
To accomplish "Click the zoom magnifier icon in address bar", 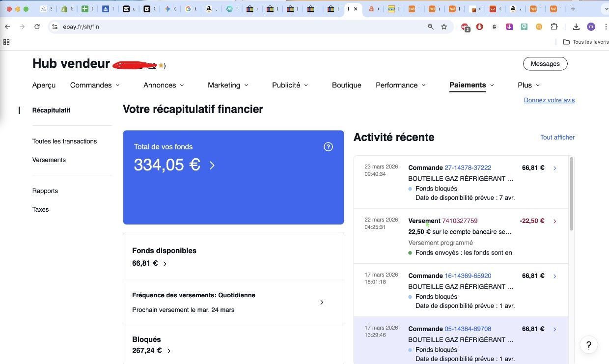I will [431, 27].
